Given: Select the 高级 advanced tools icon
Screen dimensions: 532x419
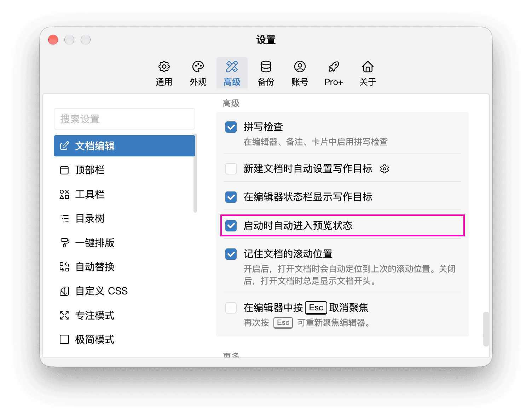Looking at the screenshot, I should pos(232,67).
